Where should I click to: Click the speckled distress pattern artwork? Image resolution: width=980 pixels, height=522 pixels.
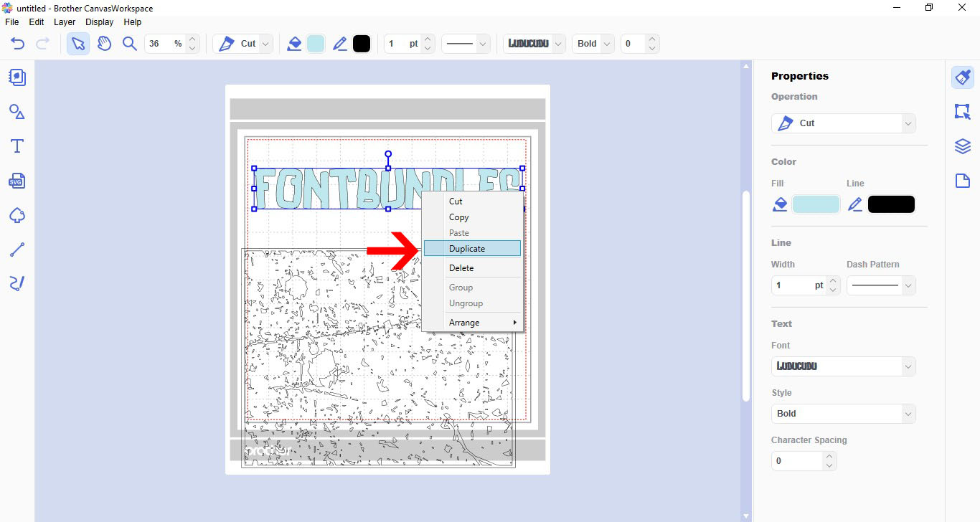tap(379, 359)
